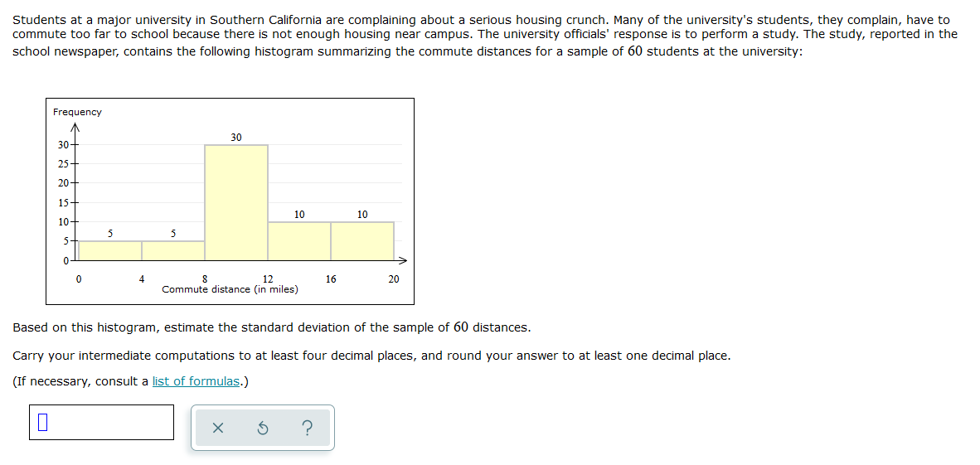Open the list of formulas link
The image size is (980, 465).
pos(196,381)
